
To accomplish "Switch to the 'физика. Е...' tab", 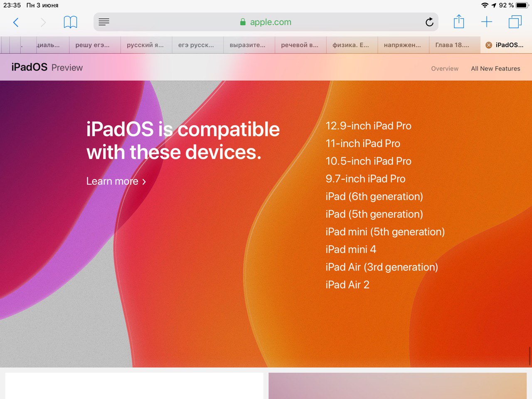I will tap(352, 45).
